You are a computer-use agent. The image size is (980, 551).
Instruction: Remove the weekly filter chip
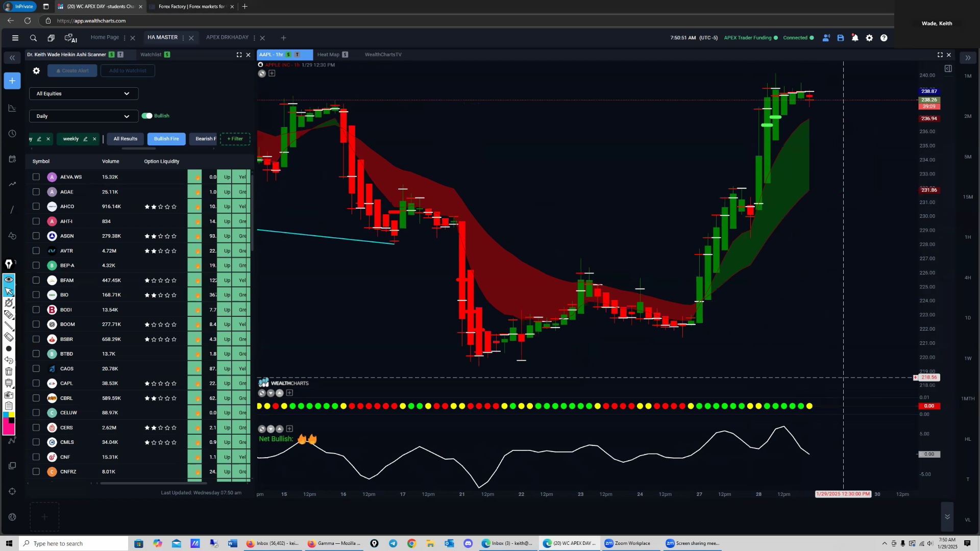point(94,139)
